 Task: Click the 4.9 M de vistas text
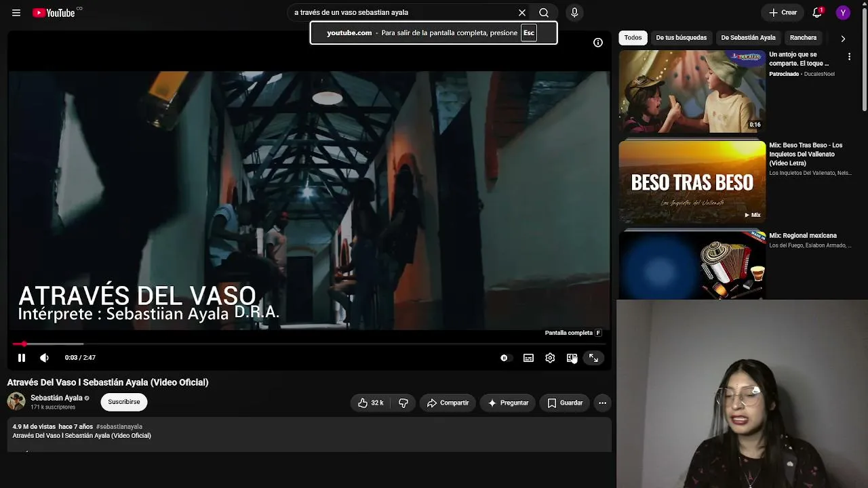34,427
